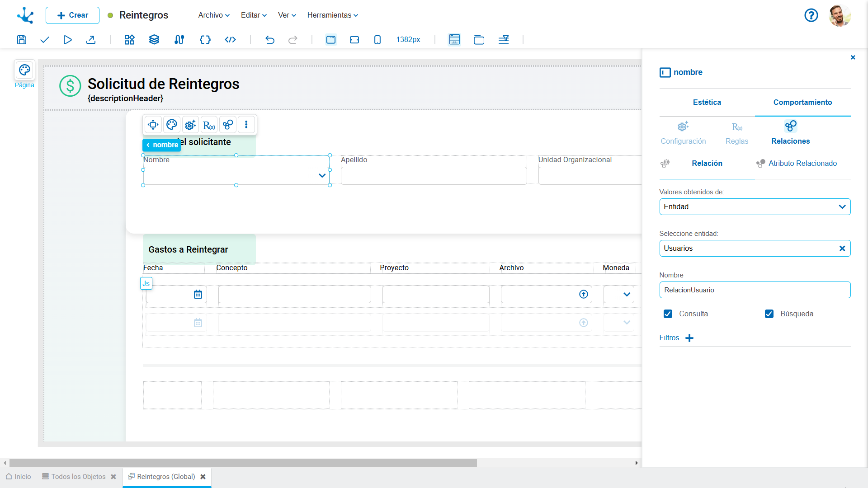Switch to desktop viewport icon

pos(331,40)
